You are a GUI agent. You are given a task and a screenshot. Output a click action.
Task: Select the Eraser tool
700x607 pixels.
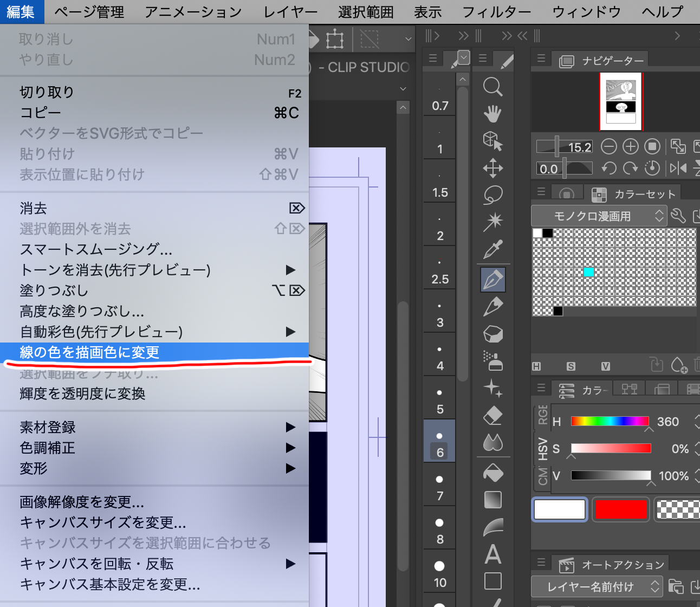pos(492,416)
